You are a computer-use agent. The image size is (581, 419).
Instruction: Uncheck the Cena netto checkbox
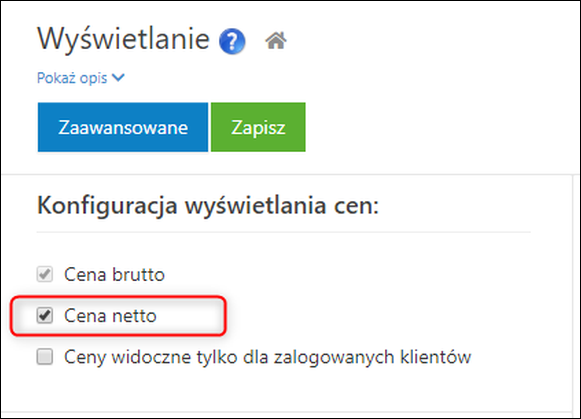[44, 316]
